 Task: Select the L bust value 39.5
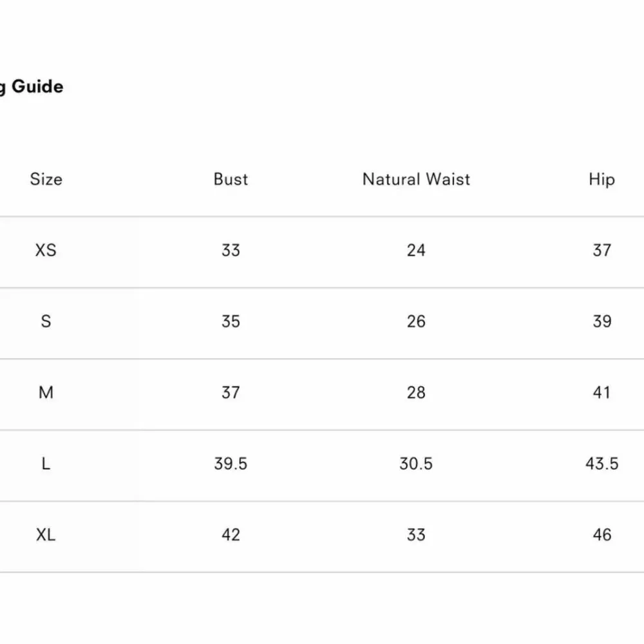231,464
